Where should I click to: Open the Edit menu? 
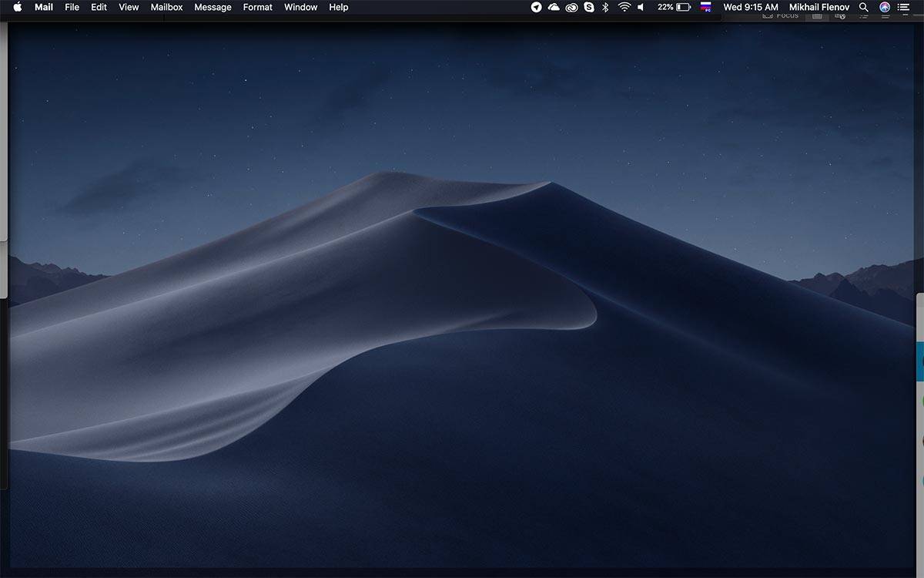(x=99, y=7)
